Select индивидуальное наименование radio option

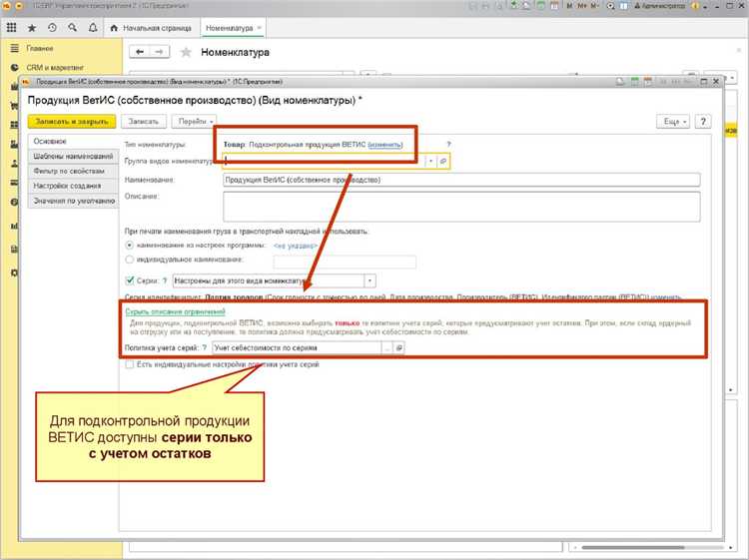pos(129,260)
